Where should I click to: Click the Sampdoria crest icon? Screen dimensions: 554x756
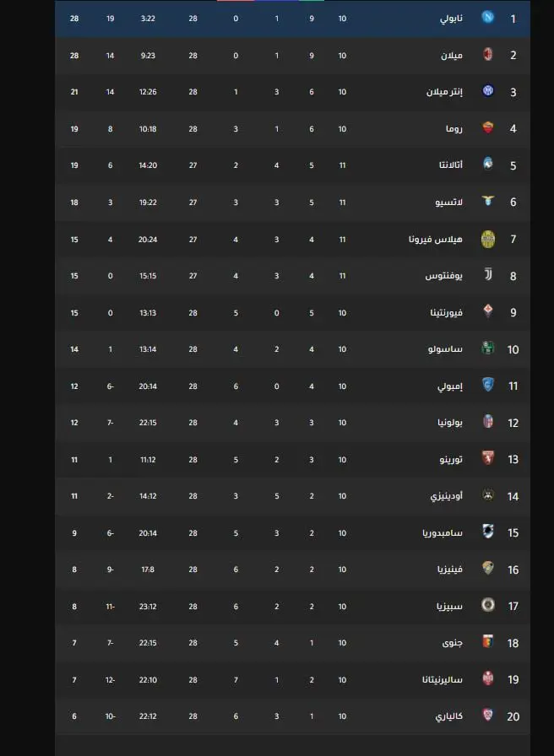pos(488,532)
